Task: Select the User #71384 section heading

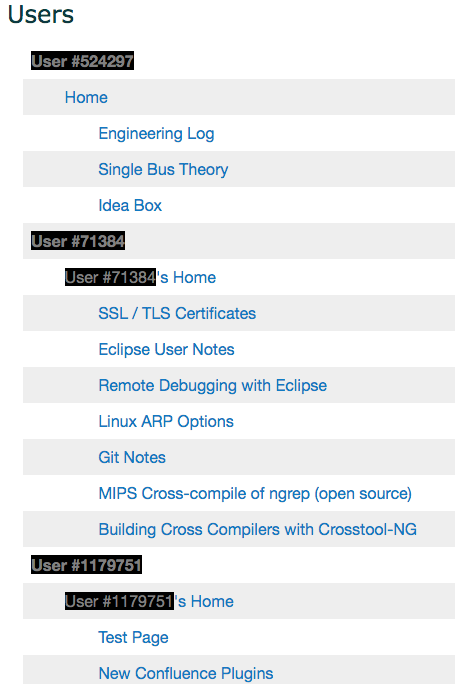Action: click(x=78, y=241)
